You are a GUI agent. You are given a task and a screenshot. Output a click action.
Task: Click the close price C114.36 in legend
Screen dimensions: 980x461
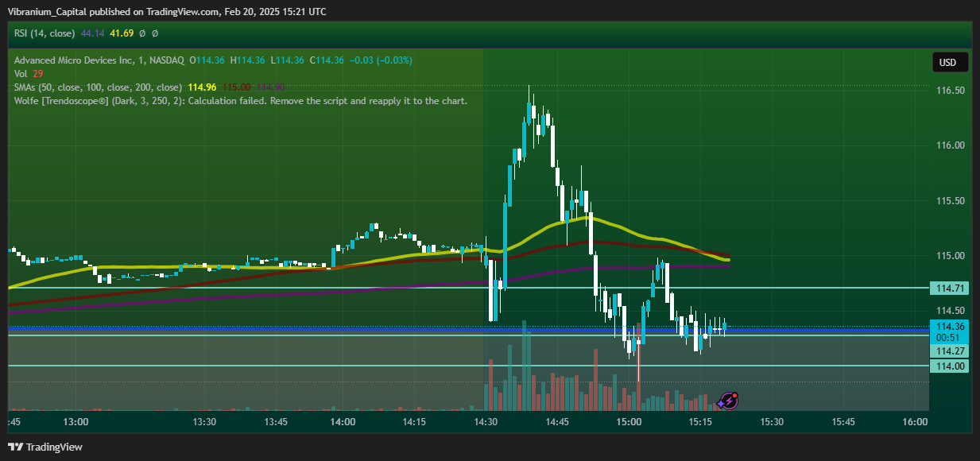(x=327, y=60)
